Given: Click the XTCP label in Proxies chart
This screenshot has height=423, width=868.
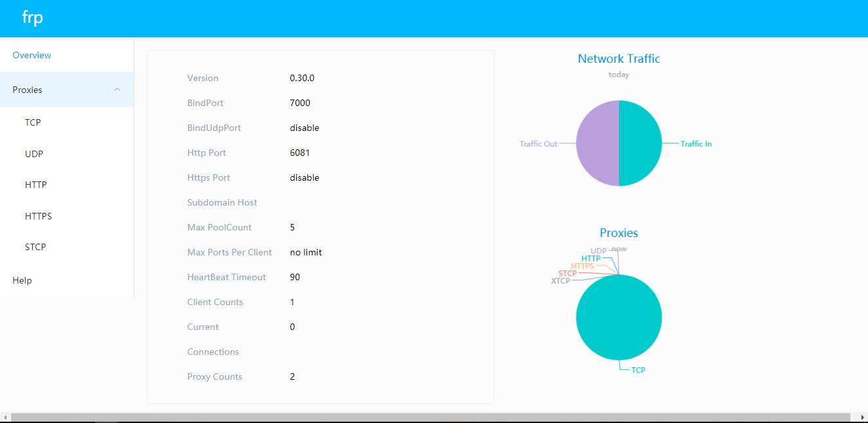Looking at the screenshot, I should [560, 281].
